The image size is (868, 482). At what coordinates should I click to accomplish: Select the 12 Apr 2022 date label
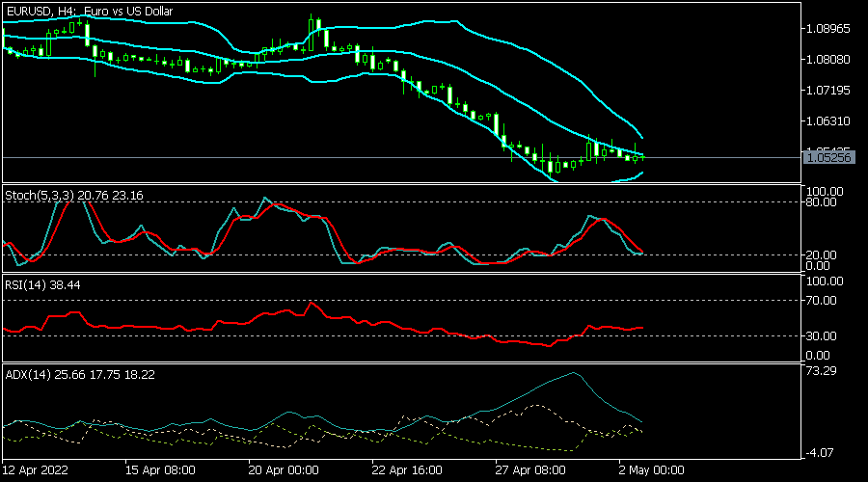click(38, 470)
